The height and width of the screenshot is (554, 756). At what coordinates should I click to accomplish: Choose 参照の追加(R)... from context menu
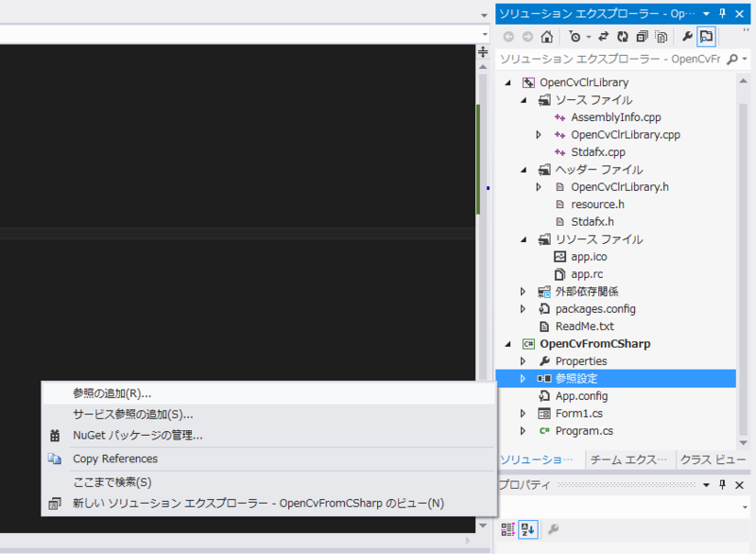(x=268, y=393)
